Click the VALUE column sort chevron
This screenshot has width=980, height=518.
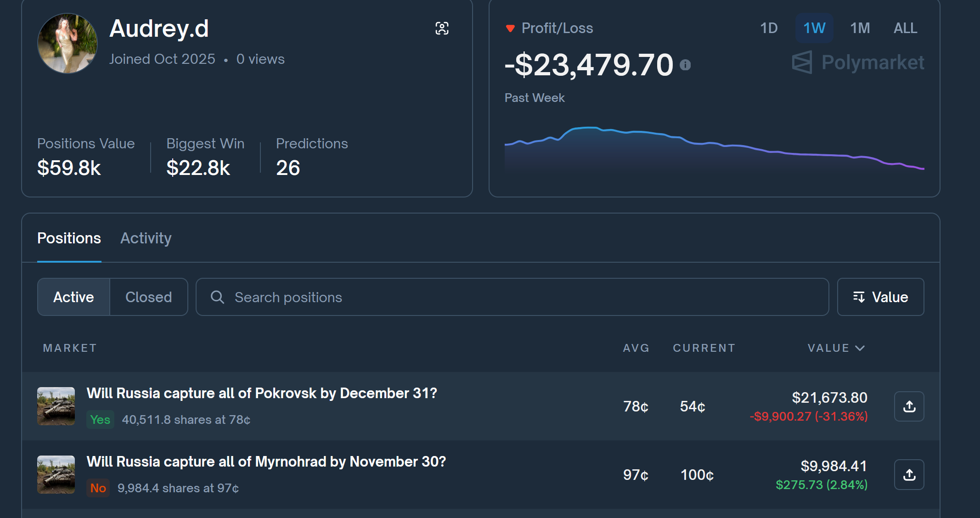click(860, 348)
